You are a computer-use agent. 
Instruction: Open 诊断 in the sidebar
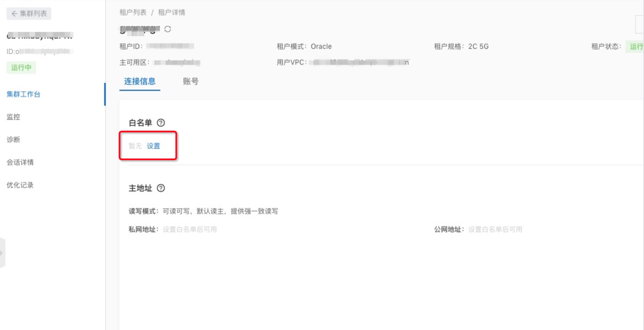click(13, 139)
